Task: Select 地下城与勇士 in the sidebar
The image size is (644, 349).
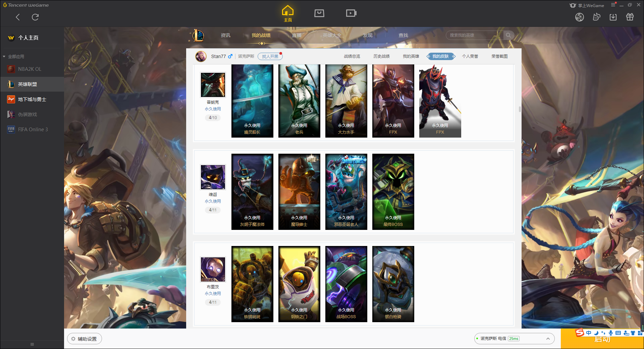Action: (x=32, y=99)
